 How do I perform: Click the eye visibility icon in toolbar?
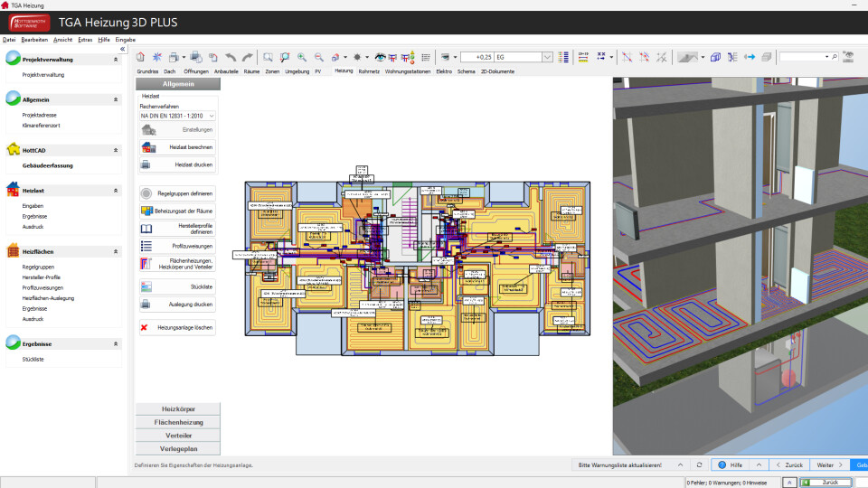tap(382, 57)
